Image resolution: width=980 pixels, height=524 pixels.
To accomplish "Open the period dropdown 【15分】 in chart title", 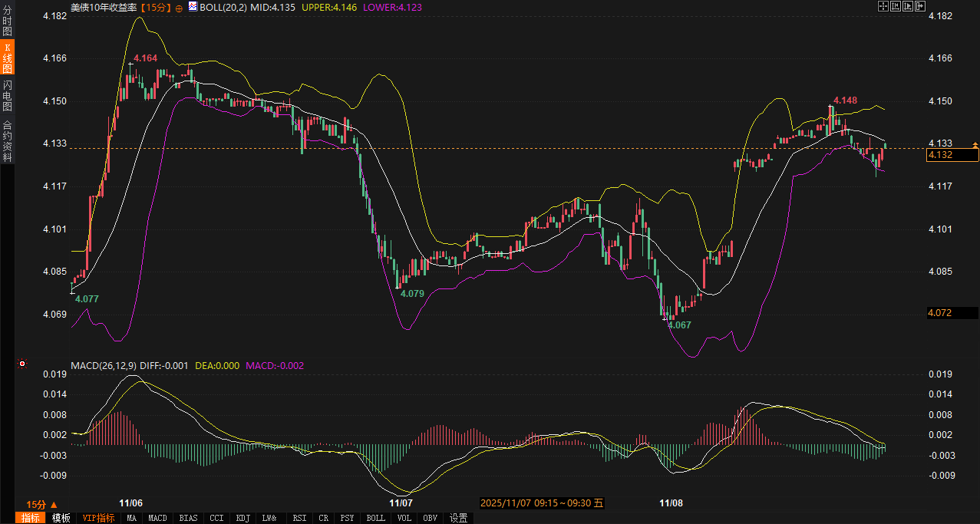I will click(156, 7).
